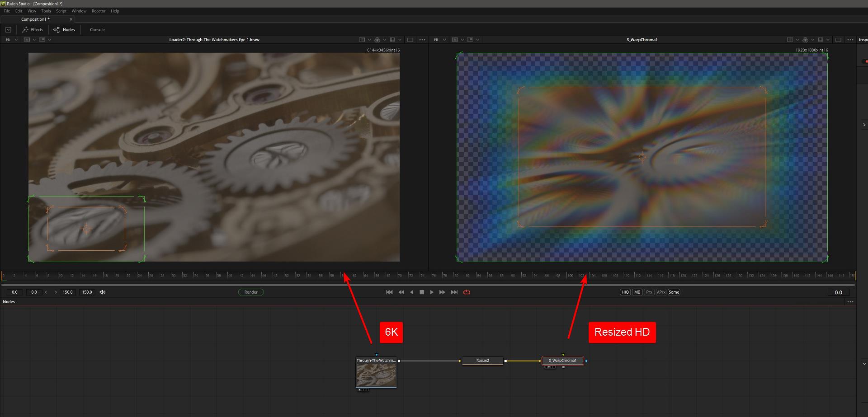Click the current time field at right
The image size is (868, 417).
tap(838, 292)
